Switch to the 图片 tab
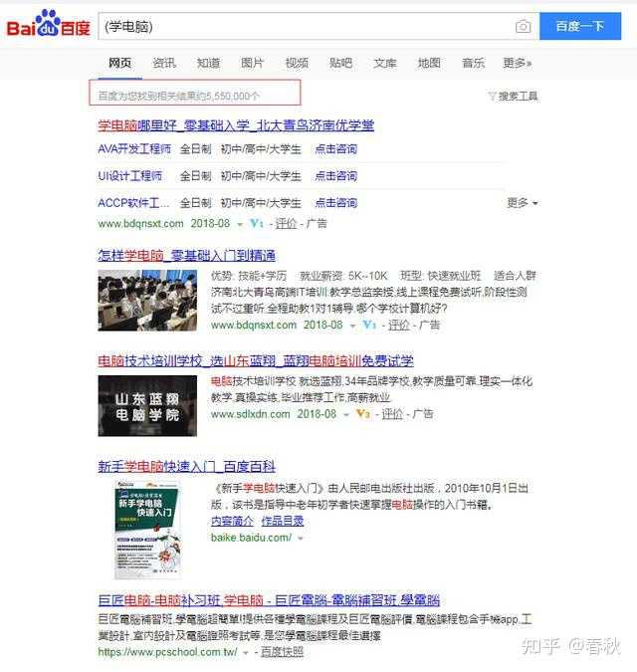Image resolution: width=637 pixels, height=672 pixels. (253, 63)
